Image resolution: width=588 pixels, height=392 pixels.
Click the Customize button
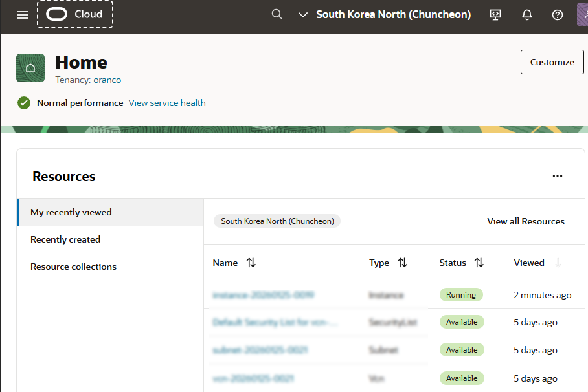[x=552, y=62]
